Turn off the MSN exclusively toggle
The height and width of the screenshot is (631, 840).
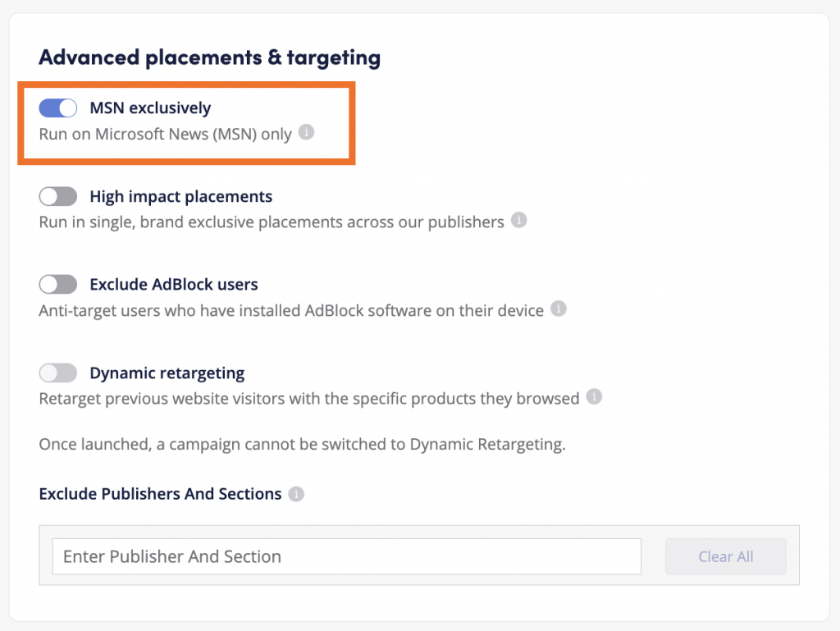(x=57, y=108)
